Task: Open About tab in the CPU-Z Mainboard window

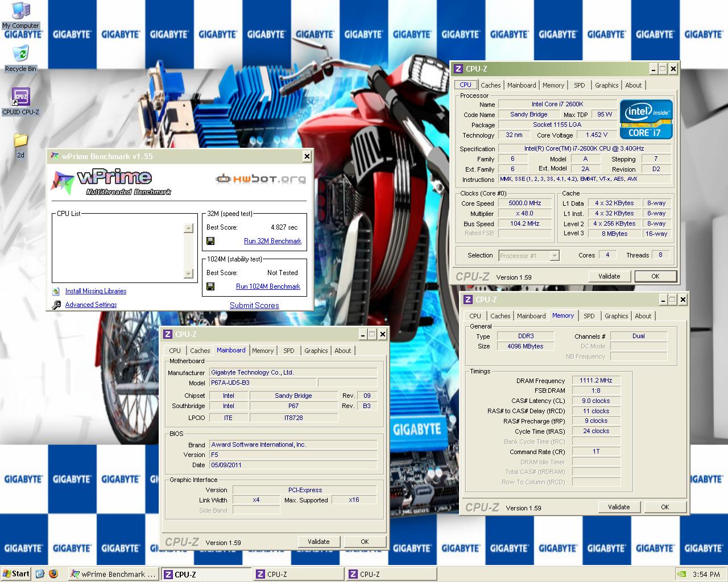Action: coord(343,351)
